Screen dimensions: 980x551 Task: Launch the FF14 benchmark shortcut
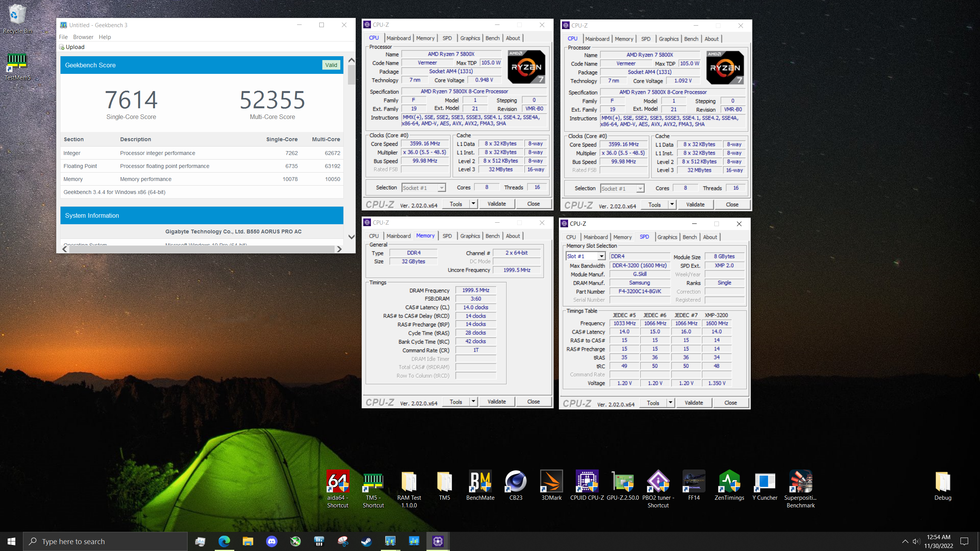tap(694, 485)
